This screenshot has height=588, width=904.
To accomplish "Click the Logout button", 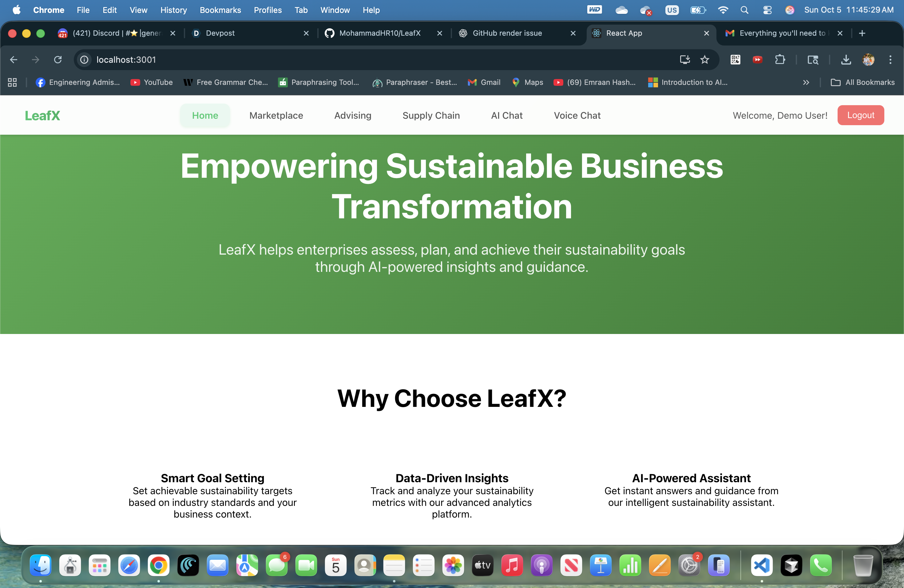I will pos(860,115).
